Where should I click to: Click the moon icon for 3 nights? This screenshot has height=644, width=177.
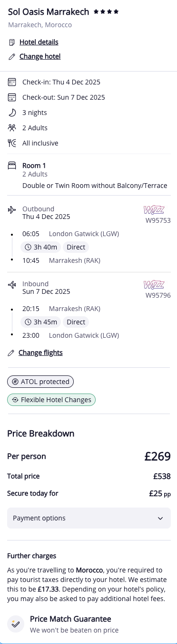tap(12, 113)
